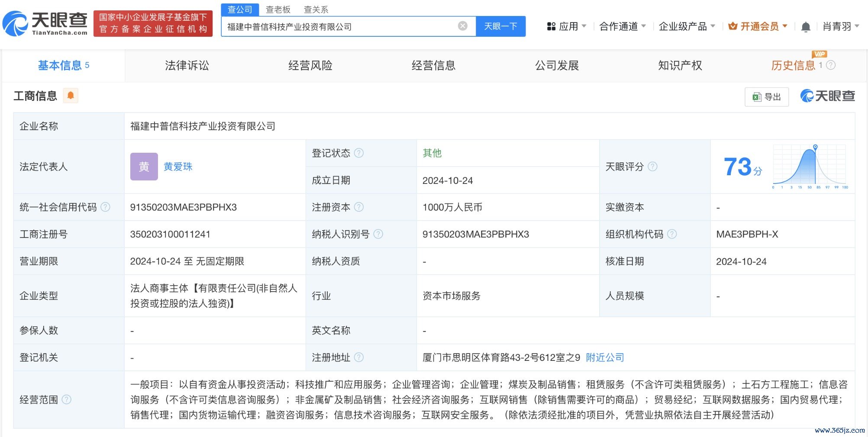Open the 公司发展 tab
The height and width of the screenshot is (437, 868).
click(557, 65)
